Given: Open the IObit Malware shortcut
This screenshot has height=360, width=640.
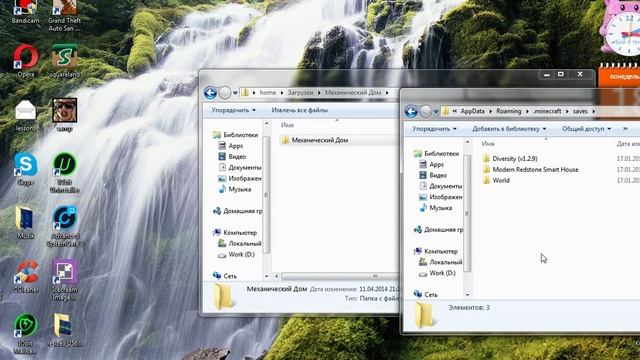Looking at the screenshot, I should tap(26, 333).
